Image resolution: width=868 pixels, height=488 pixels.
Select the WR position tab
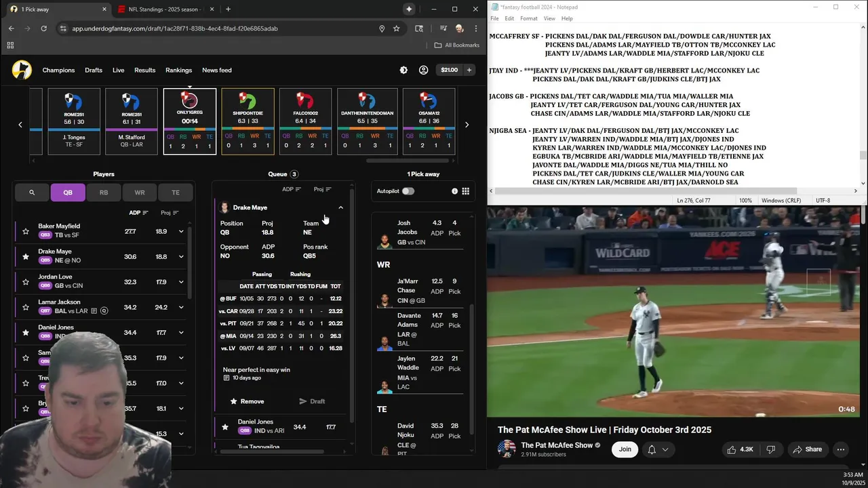coord(140,192)
